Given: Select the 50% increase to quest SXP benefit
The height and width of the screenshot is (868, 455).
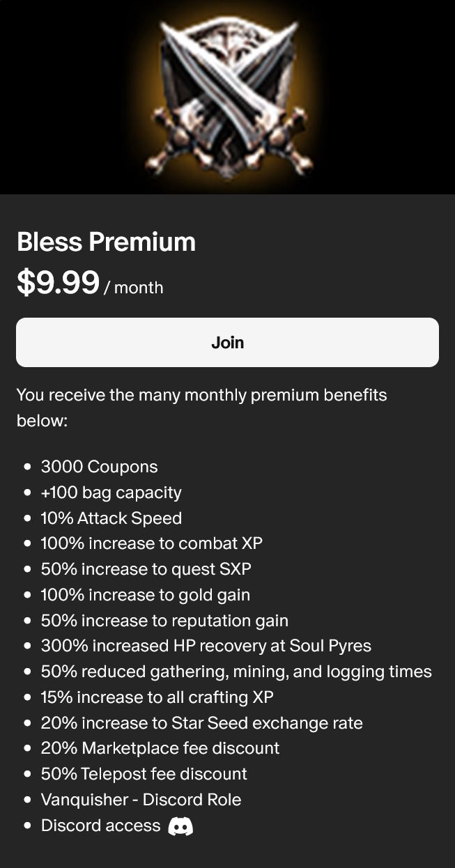Looking at the screenshot, I should coord(145,569).
